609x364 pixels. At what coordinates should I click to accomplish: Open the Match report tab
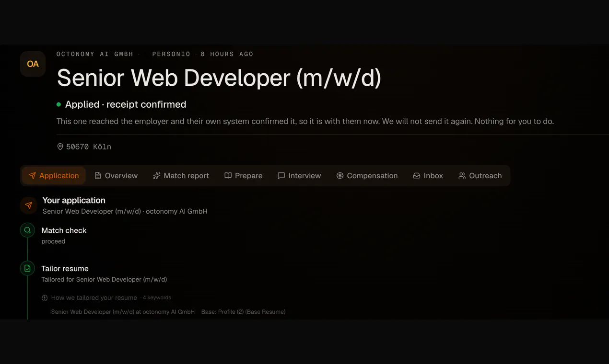(x=181, y=176)
